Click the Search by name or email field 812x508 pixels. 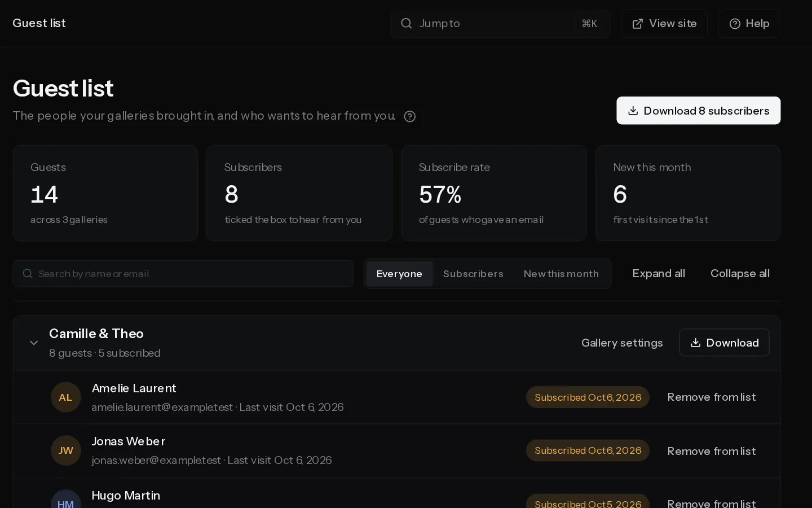183,274
